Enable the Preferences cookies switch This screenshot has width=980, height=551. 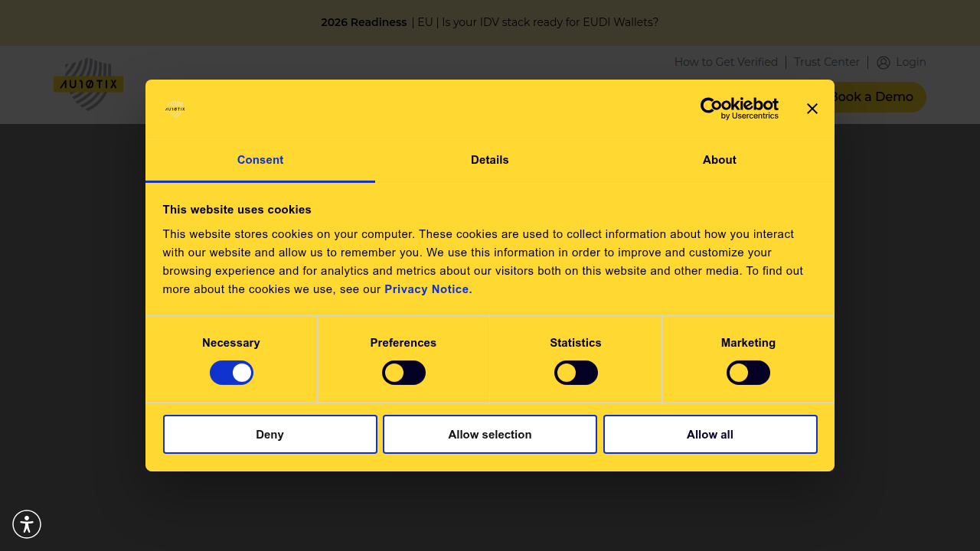[403, 373]
